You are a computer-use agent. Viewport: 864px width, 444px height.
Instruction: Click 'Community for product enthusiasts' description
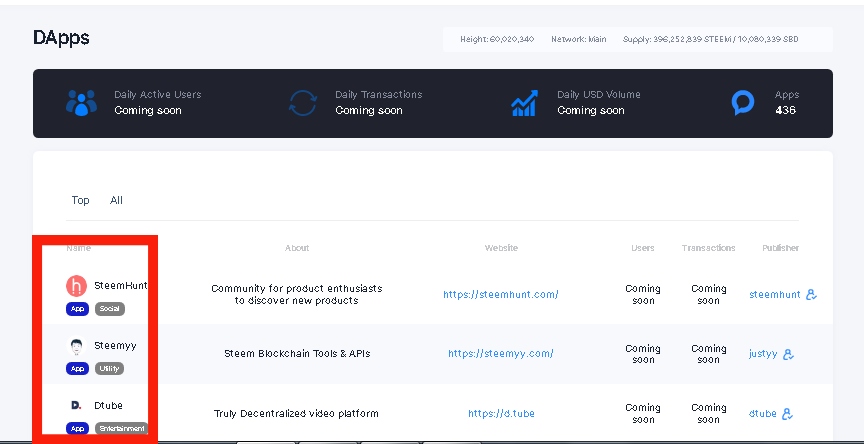[x=296, y=295]
